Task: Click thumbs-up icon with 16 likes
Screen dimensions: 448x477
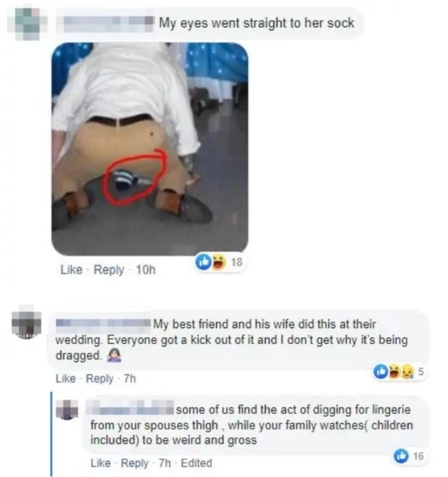Action: click(x=401, y=456)
